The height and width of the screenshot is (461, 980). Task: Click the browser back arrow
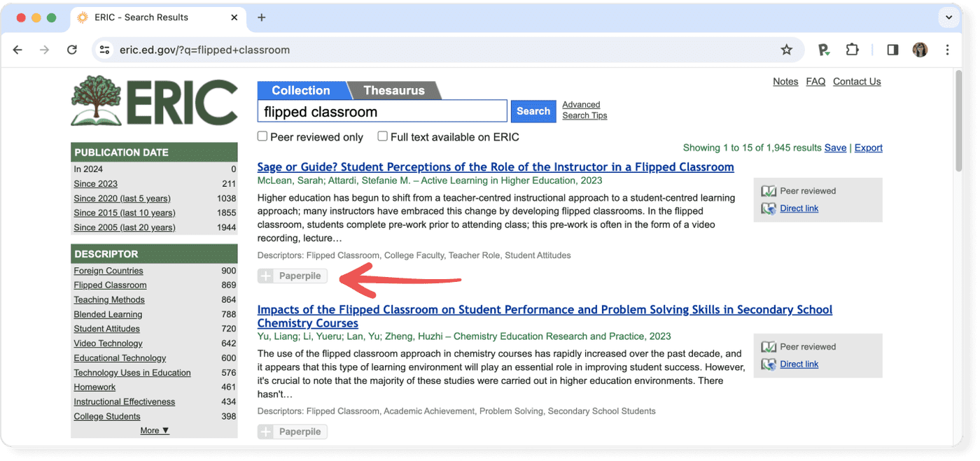pyautogui.click(x=18, y=50)
